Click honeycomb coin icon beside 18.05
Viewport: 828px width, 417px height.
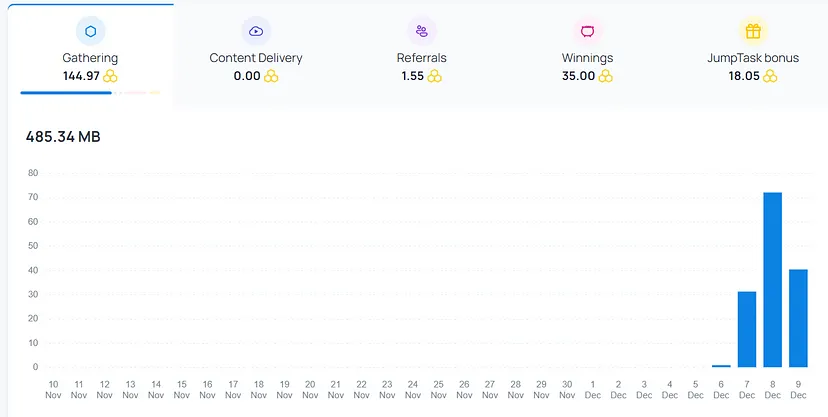pos(770,76)
